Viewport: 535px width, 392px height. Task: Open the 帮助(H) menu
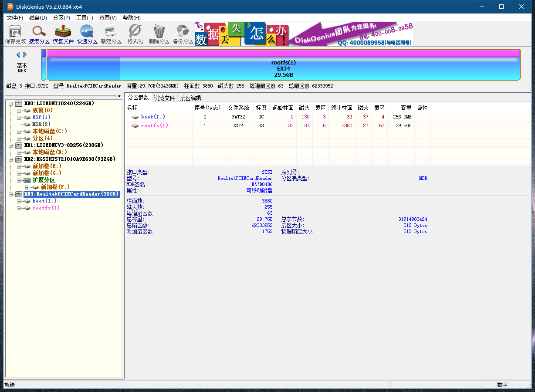point(132,18)
